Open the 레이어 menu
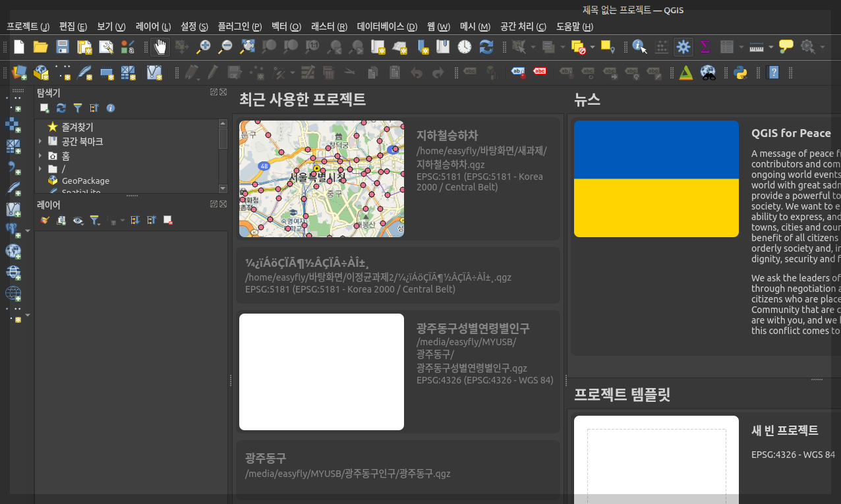Screen dimensions: 841x504 point(153,26)
